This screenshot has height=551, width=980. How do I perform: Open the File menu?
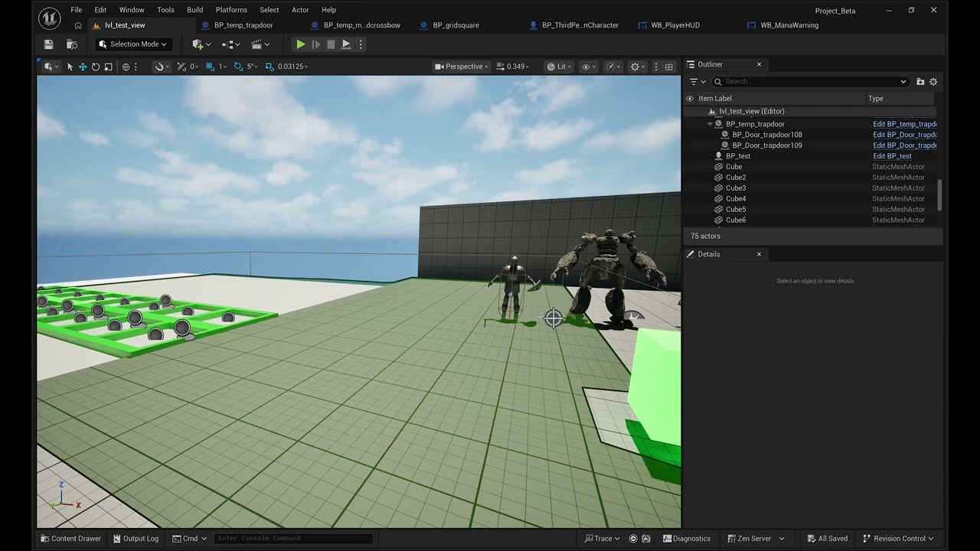tap(77, 10)
